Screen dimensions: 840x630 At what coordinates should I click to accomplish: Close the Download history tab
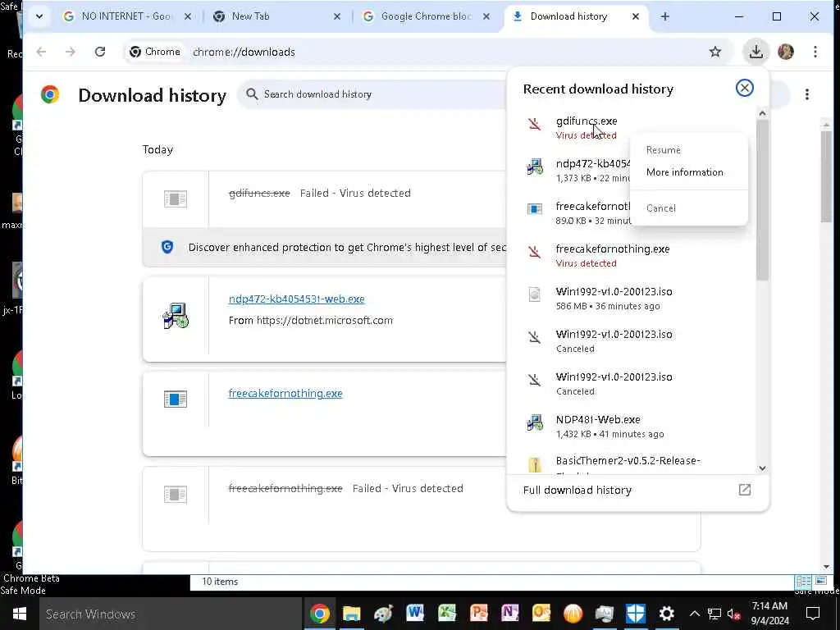(x=636, y=16)
